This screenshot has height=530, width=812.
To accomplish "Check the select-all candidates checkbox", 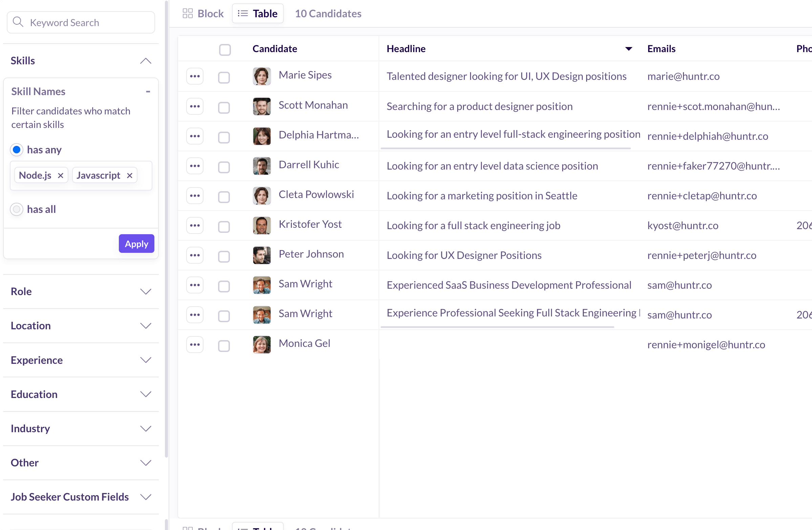I will pyautogui.click(x=225, y=49).
